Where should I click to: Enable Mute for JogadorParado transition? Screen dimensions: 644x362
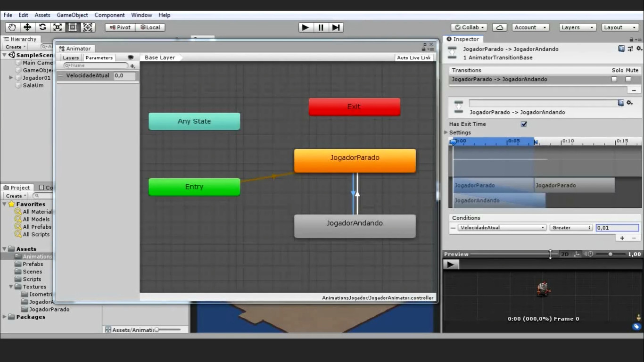[x=628, y=79]
